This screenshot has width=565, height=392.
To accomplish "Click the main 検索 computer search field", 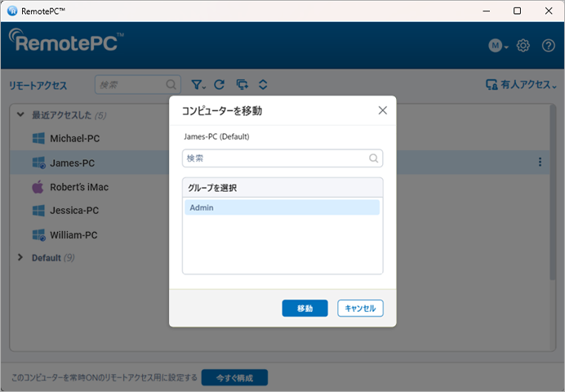I will (x=138, y=85).
